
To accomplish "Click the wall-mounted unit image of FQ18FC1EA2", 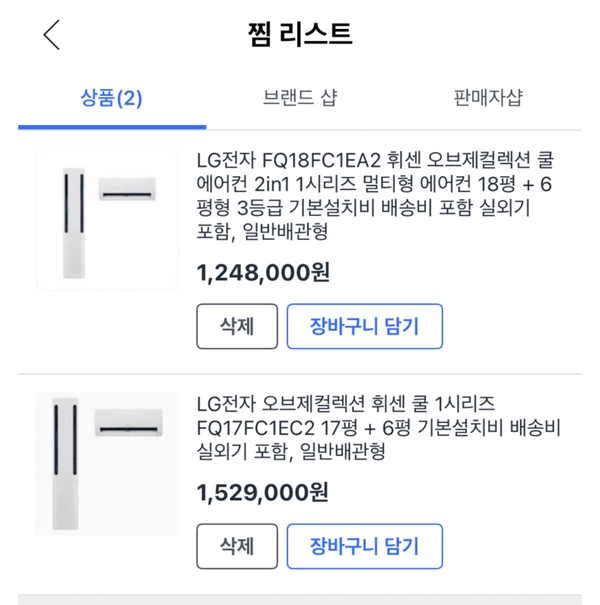I will 127,187.
